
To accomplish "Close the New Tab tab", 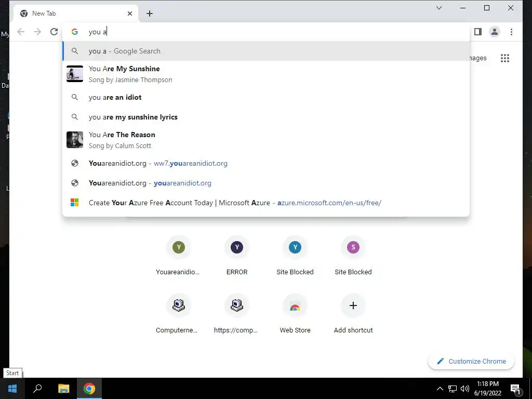I will 129,14.
